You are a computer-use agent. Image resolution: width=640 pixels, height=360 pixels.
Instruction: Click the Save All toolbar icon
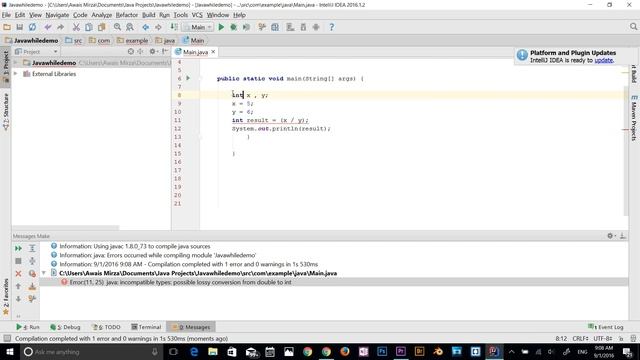[x=20, y=27]
